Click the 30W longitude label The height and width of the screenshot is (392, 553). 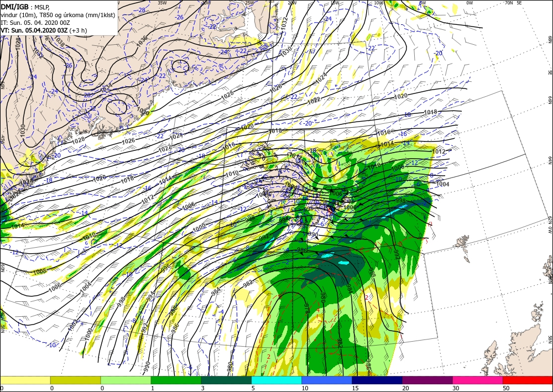(206, 2)
